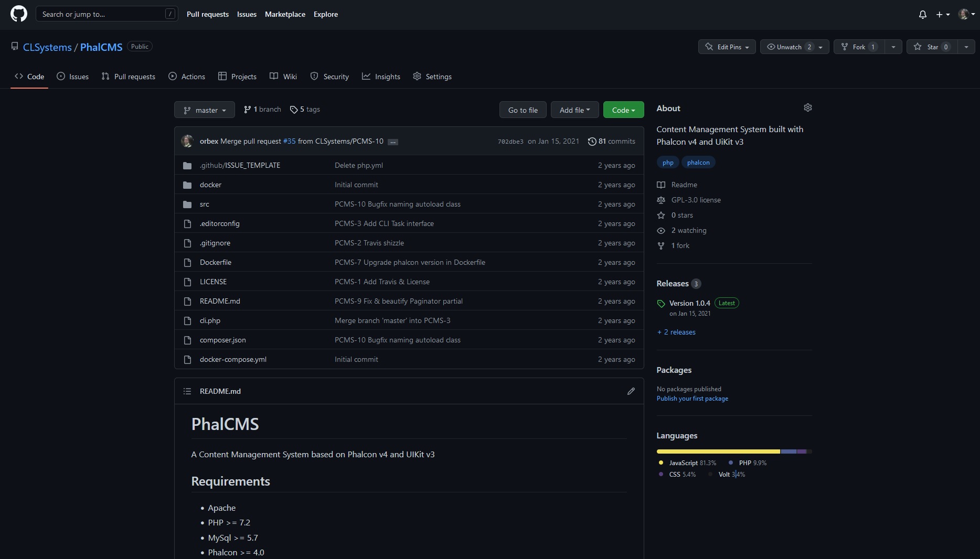The image size is (980, 559).
Task: Open the Add file dropdown
Action: (574, 110)
